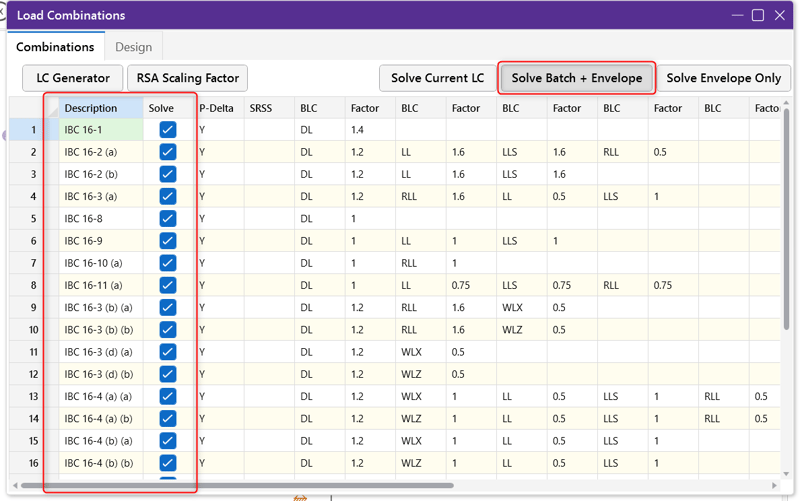Uncheck Solve for IBC 16-3 (d) (a)
The height and width of the screenshot is (501, 800).
pos(167,352)
